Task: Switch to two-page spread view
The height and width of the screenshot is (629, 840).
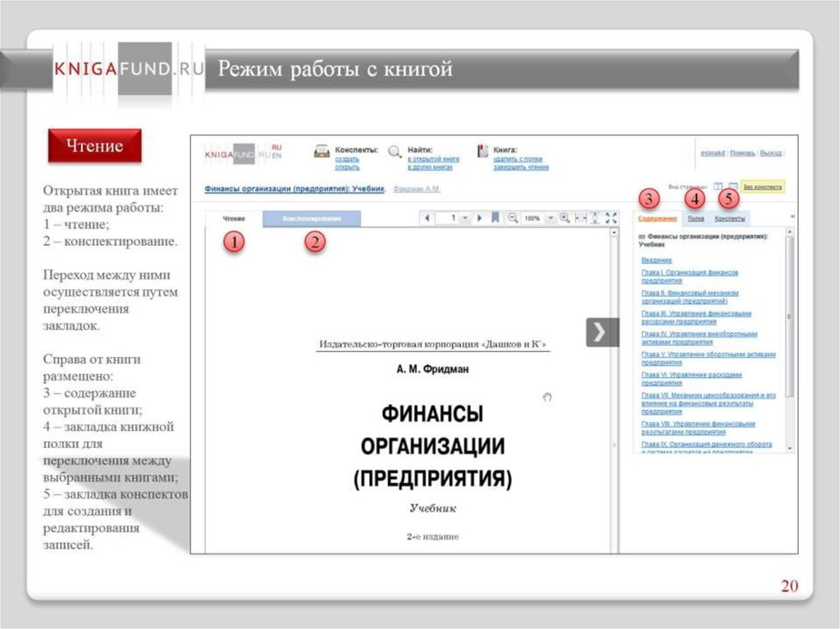Action: tap(718, 187)
